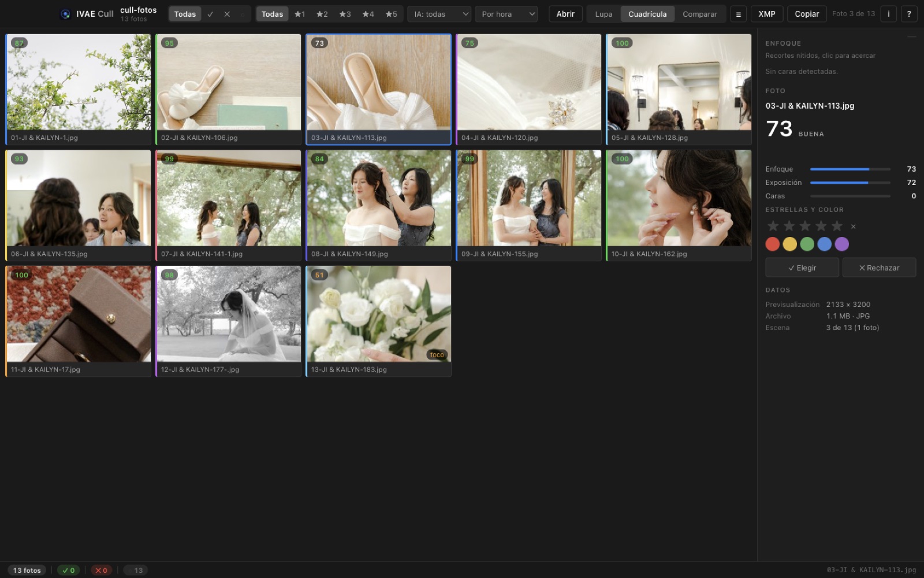The height and width of the screenshot is (578, 924).
Task: Apply the yellow color label
Action: pyautogui.click(x=790, y=244)
